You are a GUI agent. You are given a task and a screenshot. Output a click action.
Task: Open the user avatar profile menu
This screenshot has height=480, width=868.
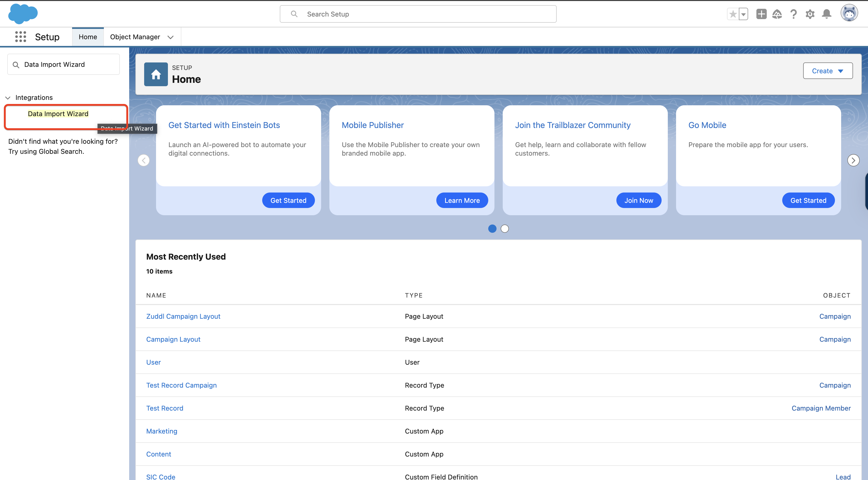tap(849, 13)
